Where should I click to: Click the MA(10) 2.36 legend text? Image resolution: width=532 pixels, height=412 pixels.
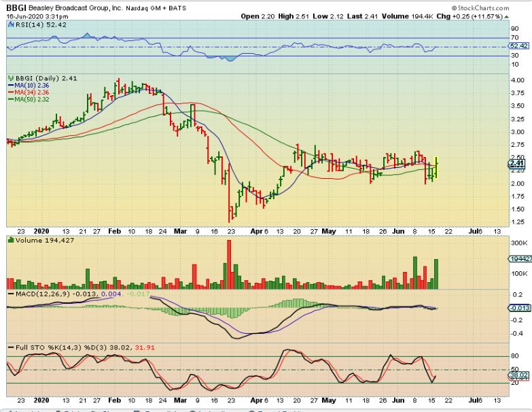click(x=31, y=86)
